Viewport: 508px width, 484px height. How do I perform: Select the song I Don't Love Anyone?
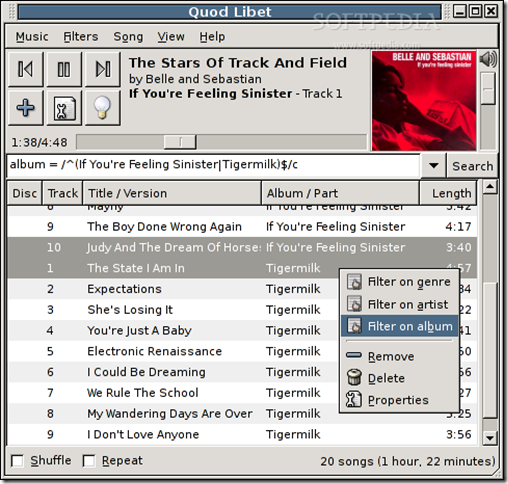pyautogui.click(x=242, y=434)
